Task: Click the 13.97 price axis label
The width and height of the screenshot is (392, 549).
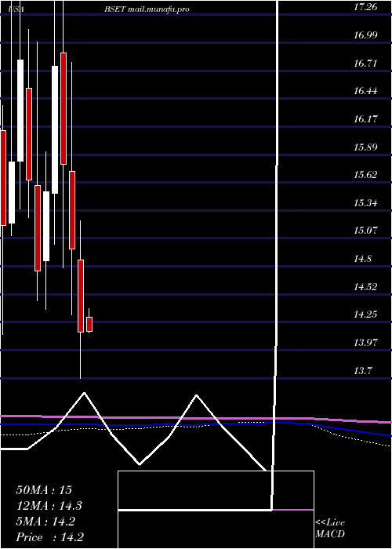Action: tap(365, 342)
